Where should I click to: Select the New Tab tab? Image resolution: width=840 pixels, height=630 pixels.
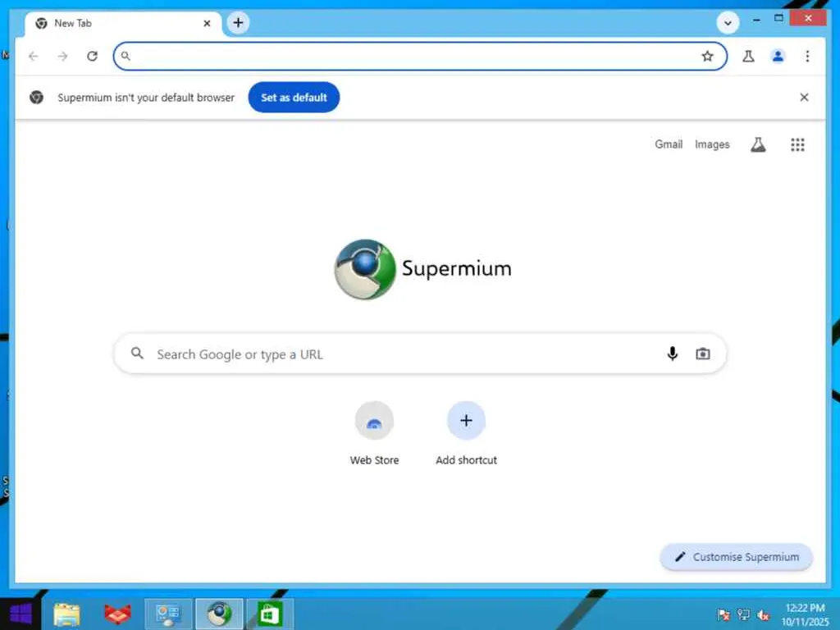click(x=123, y=24)
